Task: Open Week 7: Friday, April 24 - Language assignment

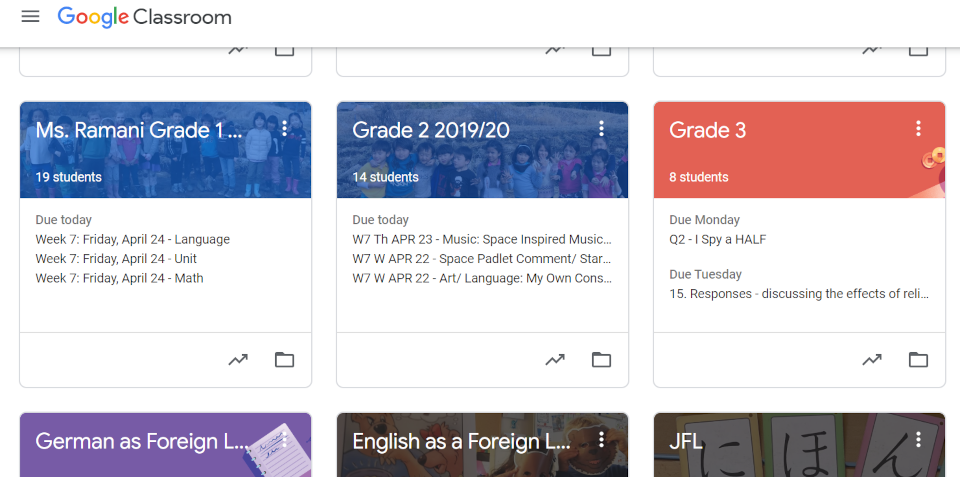Action: coord(133,239)
